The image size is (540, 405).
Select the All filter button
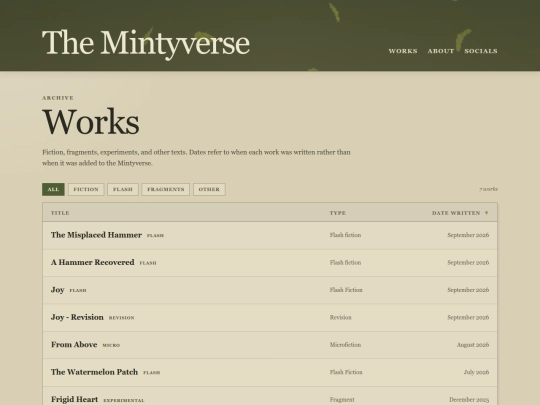53,189
